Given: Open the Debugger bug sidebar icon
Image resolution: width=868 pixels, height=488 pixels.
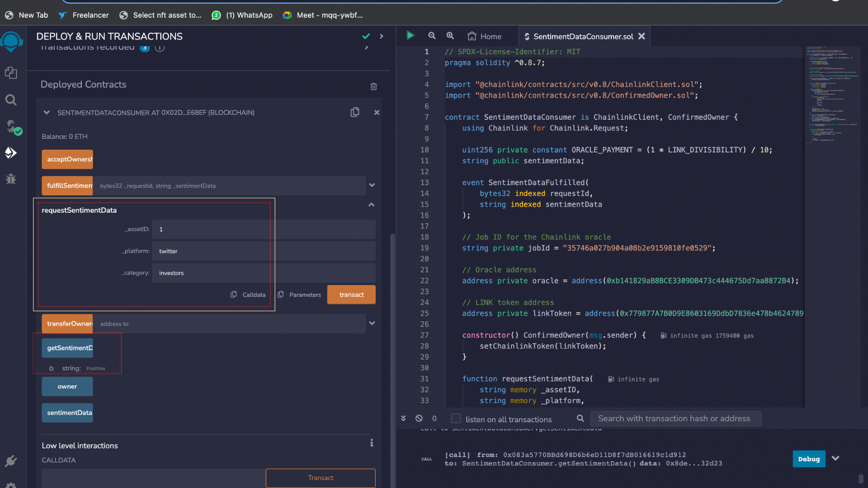Looking at the screenshot, I should point(11,179).
